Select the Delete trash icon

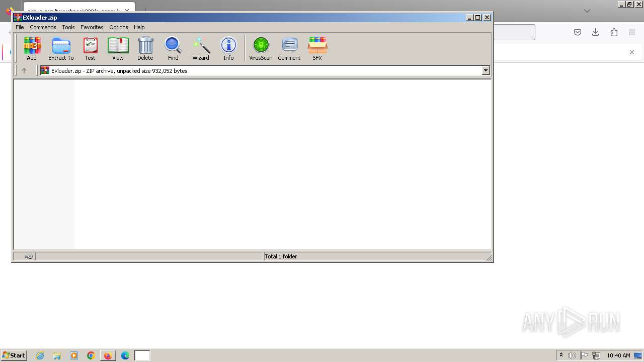[145, 49]
